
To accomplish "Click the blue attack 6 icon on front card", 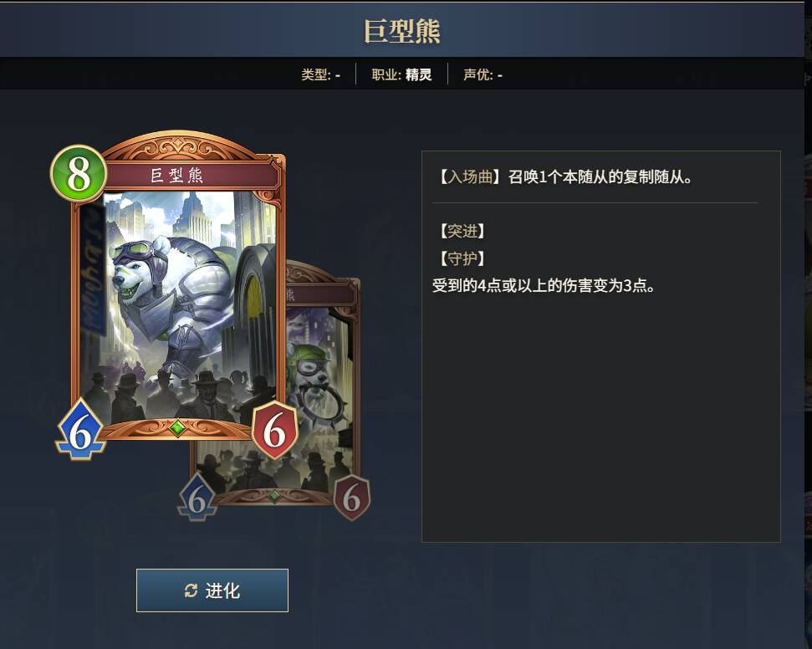I will pos(81,429).
